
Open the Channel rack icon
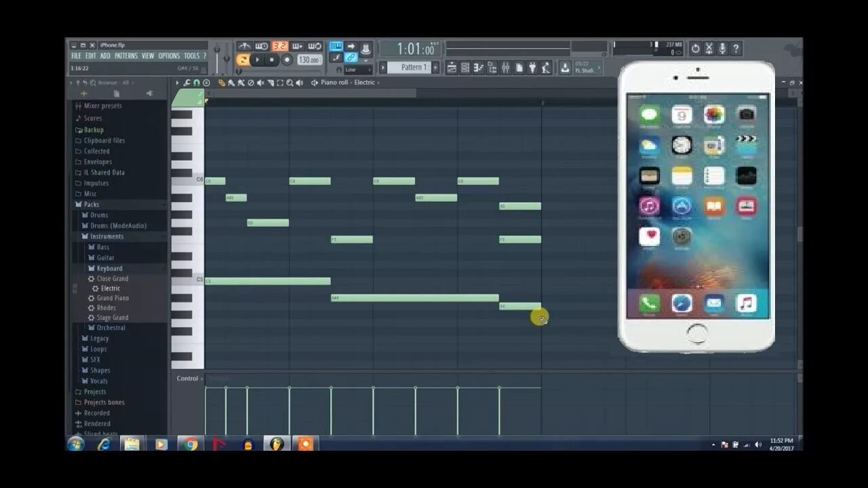click(x=465, y=67)
